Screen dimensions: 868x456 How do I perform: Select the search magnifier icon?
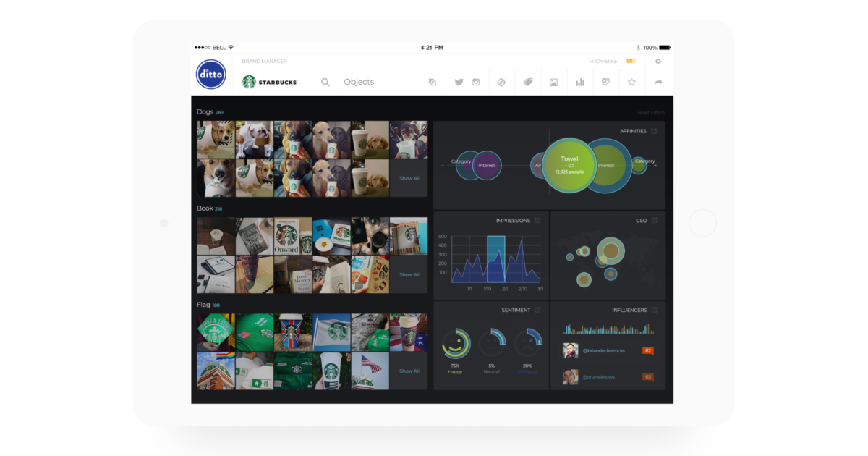point(325,82)
